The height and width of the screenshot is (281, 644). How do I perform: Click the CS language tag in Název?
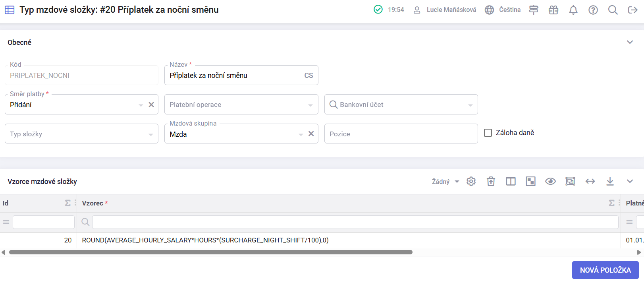coord(309,76)
